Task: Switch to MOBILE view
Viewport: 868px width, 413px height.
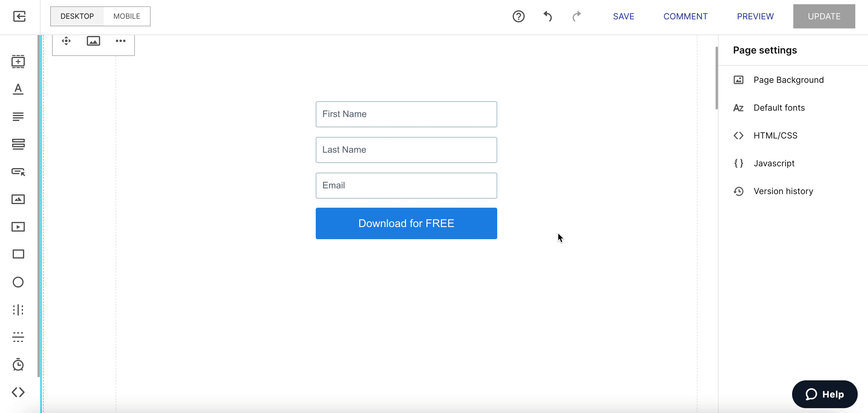Action: point(126,16)
